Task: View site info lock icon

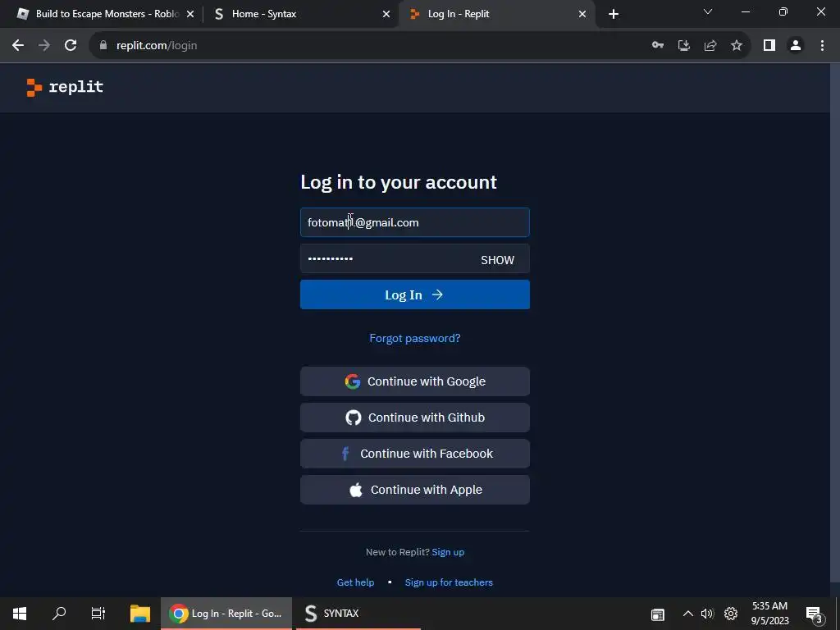Action: click(103, 46)
